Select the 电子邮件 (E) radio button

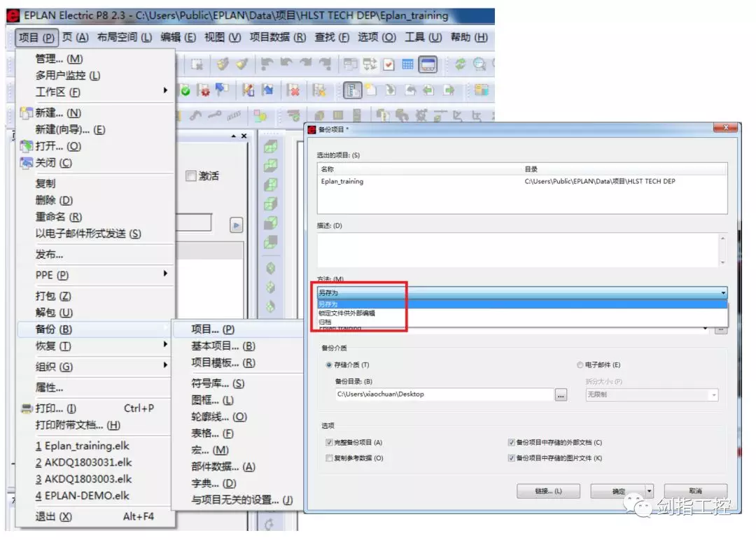tap(580, 364)
